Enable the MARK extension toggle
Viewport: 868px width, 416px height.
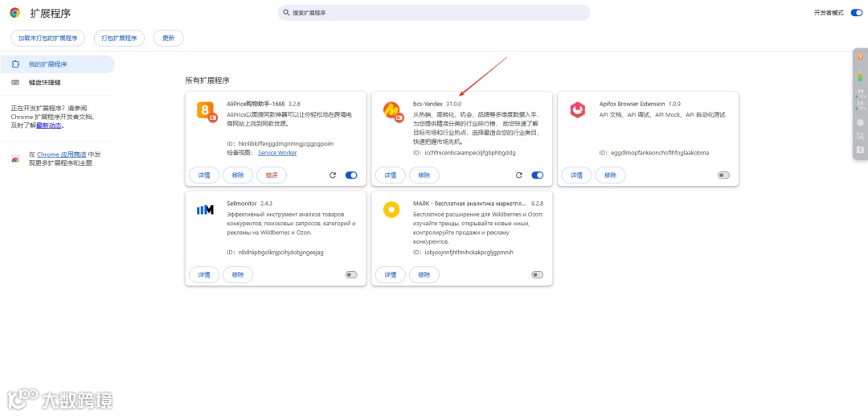(x=537, y=274)
